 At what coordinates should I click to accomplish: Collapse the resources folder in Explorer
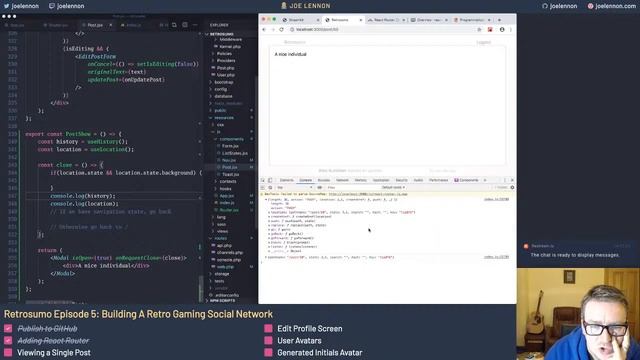[x=224, y=118]
